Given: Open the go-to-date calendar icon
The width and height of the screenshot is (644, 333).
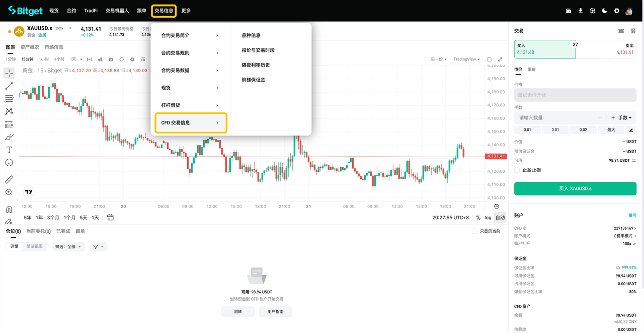Looking at the screenshot, I should tap(110, 218).
